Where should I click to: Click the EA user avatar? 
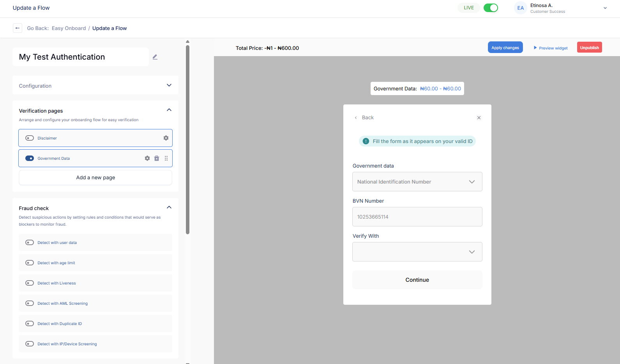(x=520, y=8)
